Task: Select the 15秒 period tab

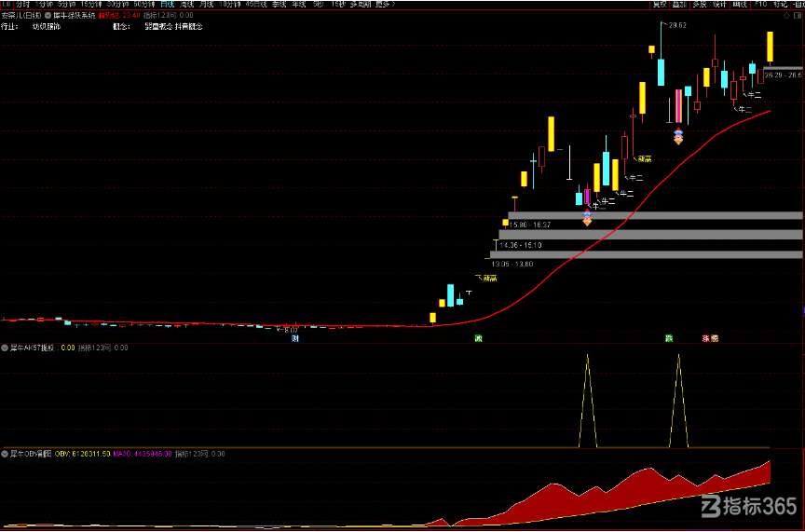Action: coord(338,4)
